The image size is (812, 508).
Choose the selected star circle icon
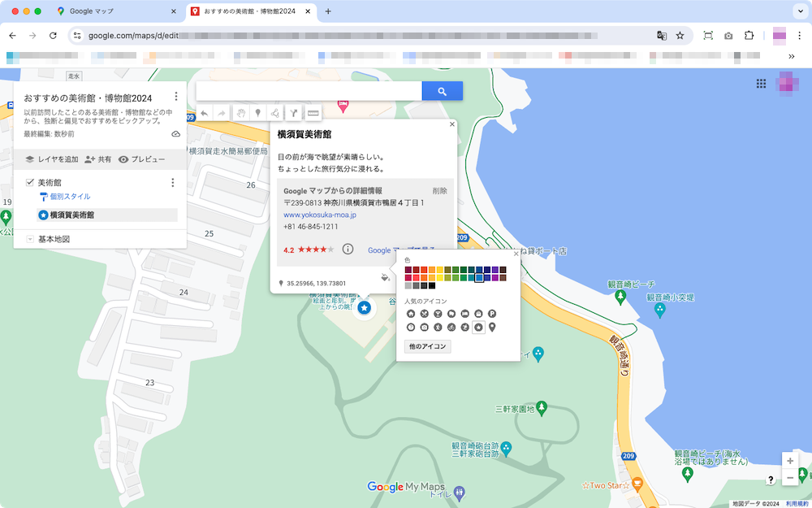tap(478, 327)
